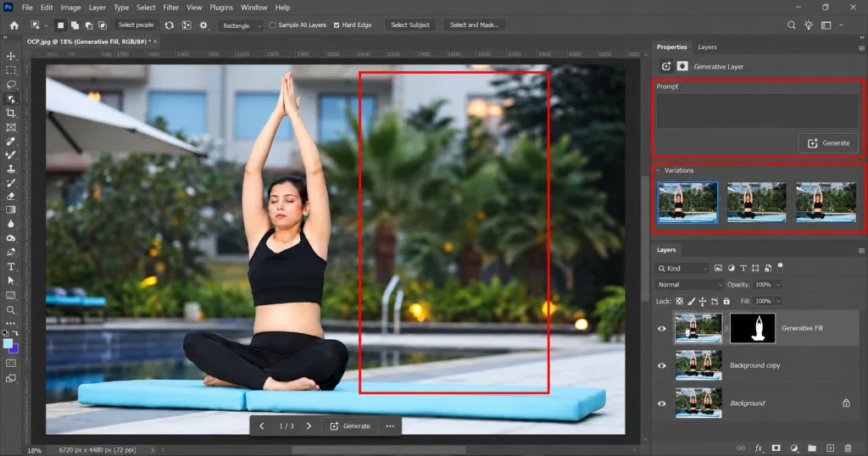Switch to the Layers tab beside Properties
This screenshot has height=456, width=868.
pos(707,47)
